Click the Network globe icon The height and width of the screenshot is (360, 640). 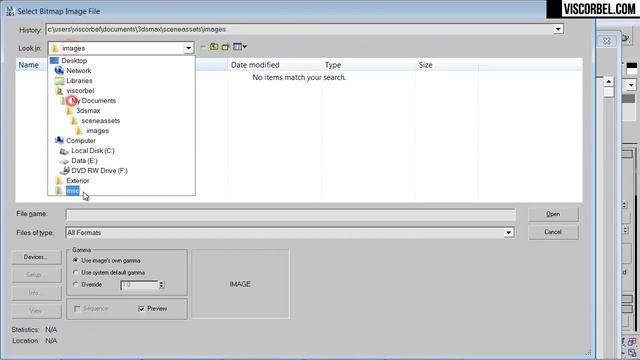[59, 70]
